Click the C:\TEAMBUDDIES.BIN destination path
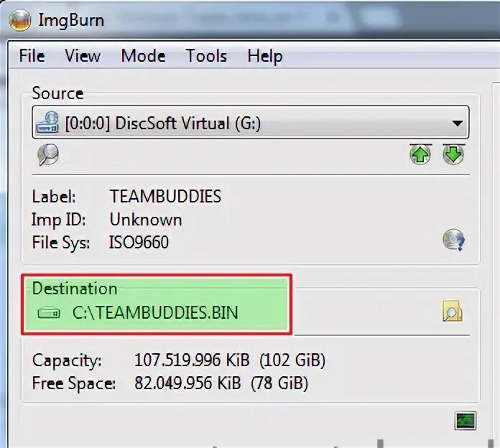The height and width of the screenshot is (448, 500). (155, 312)
